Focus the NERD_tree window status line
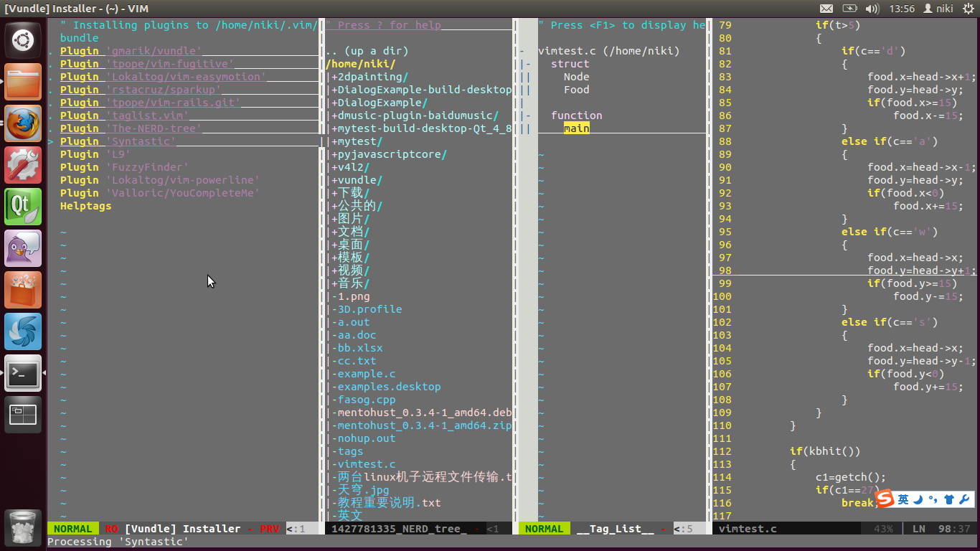The width and height of the screenshot is (980, 551). [x=419, y=529]
